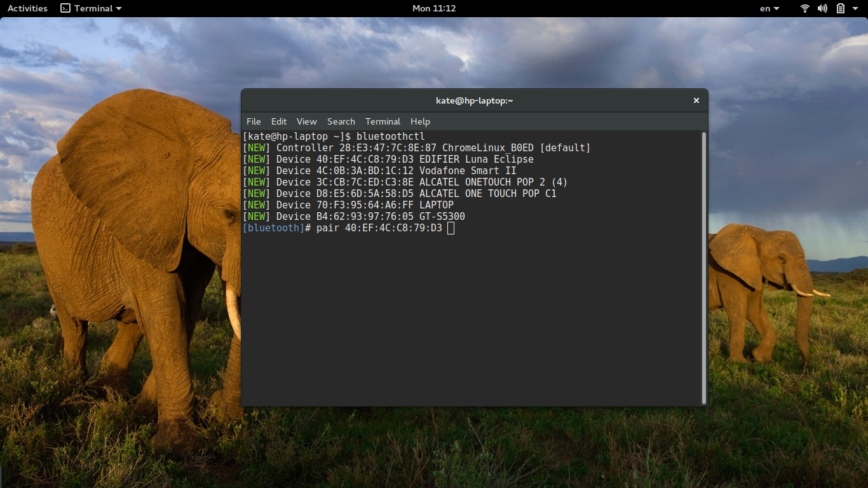Close the kate@hp-laptop terminal window
The image size is (868, 488).
tap(696, 100)
